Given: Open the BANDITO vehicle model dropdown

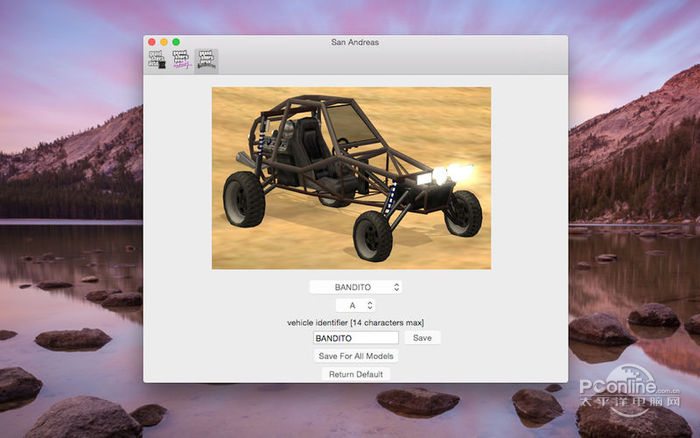Looking at the screenshot, I should [x=354, y=287].
